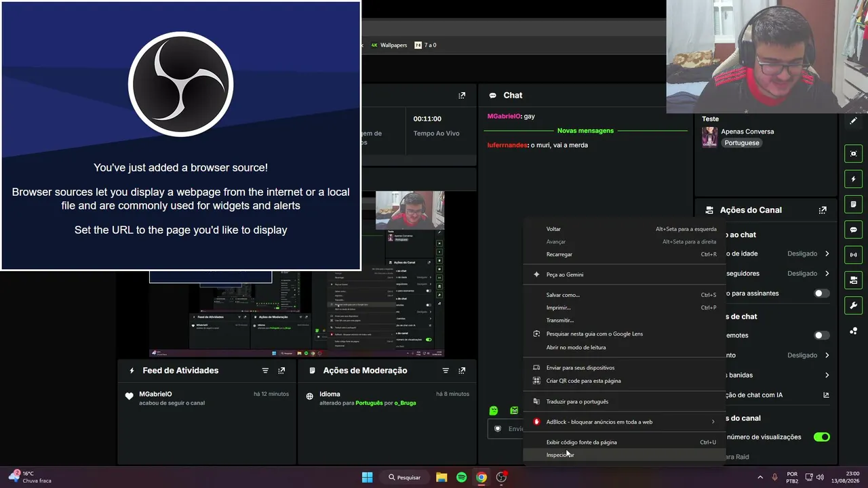868x488 pixels.
Task: Open File Explorer from the taskbar
Action: (x=441, y=477)
